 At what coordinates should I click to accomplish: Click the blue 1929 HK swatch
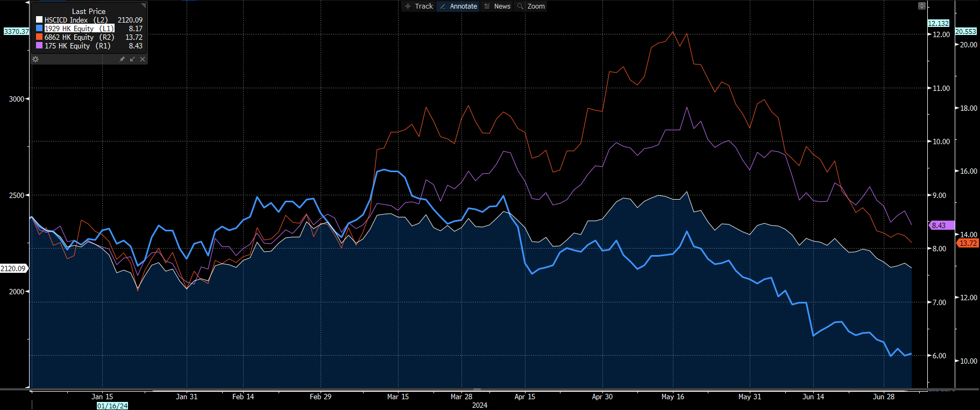pyautogui.click(x=39, y=29)
